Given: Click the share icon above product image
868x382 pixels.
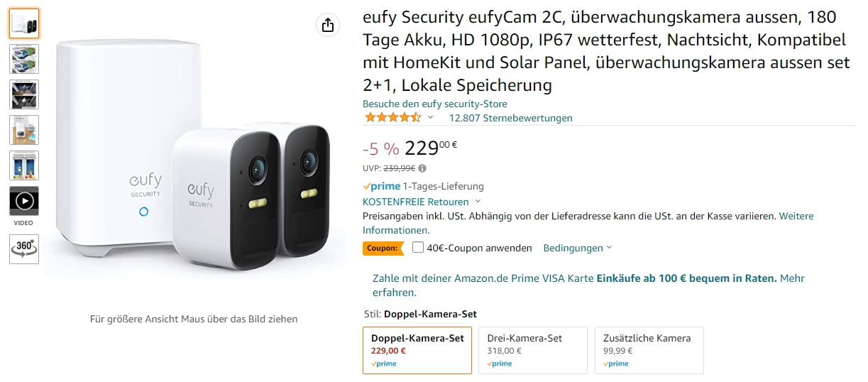Looking at the screenshot, I should pyautogui.click(x=327, y=26).
